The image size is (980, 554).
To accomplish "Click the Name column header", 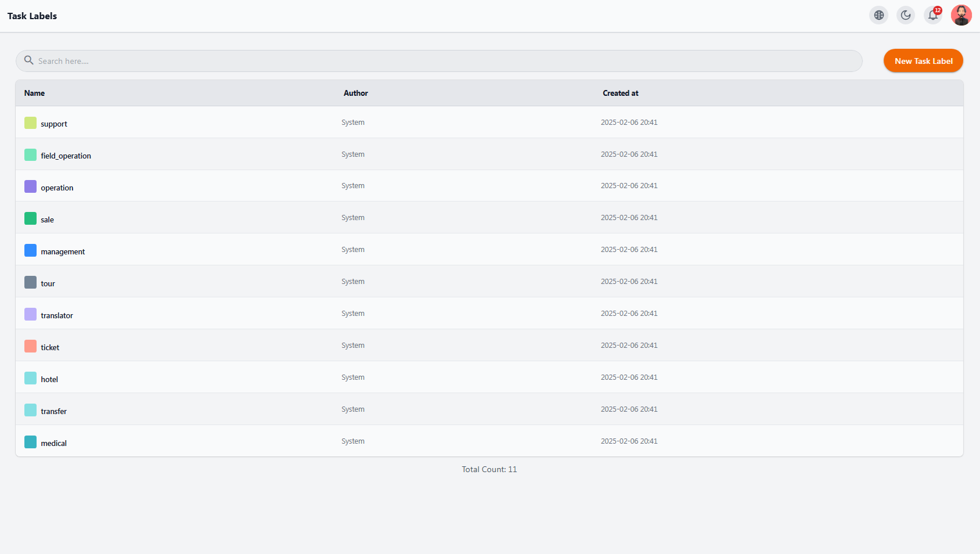I will click(x=34, y=93).
